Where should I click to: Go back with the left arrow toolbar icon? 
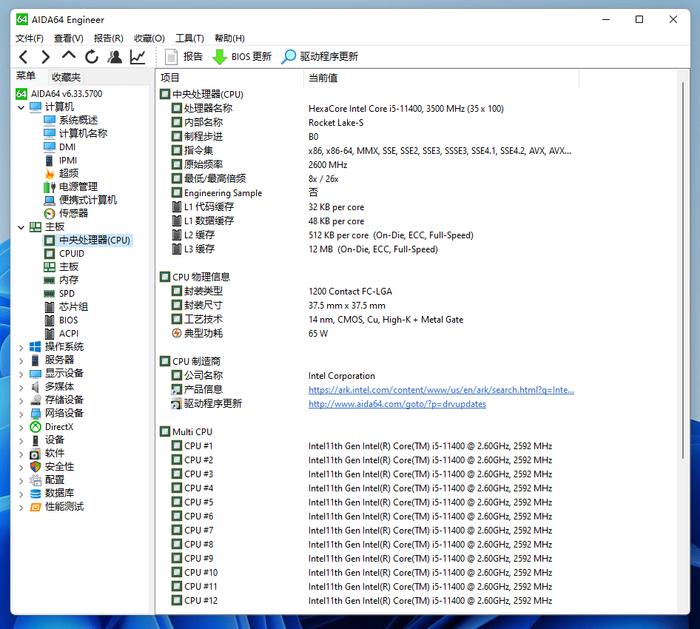coord(24,57)
